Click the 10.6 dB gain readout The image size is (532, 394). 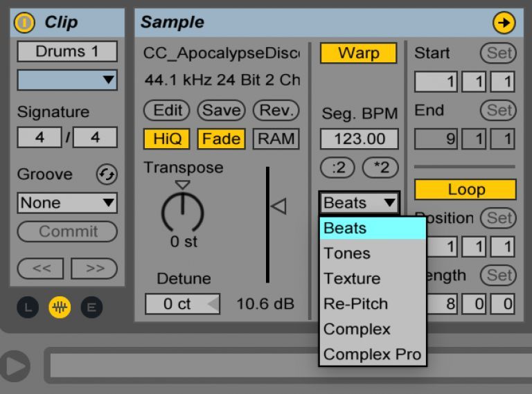coord(265,304)
